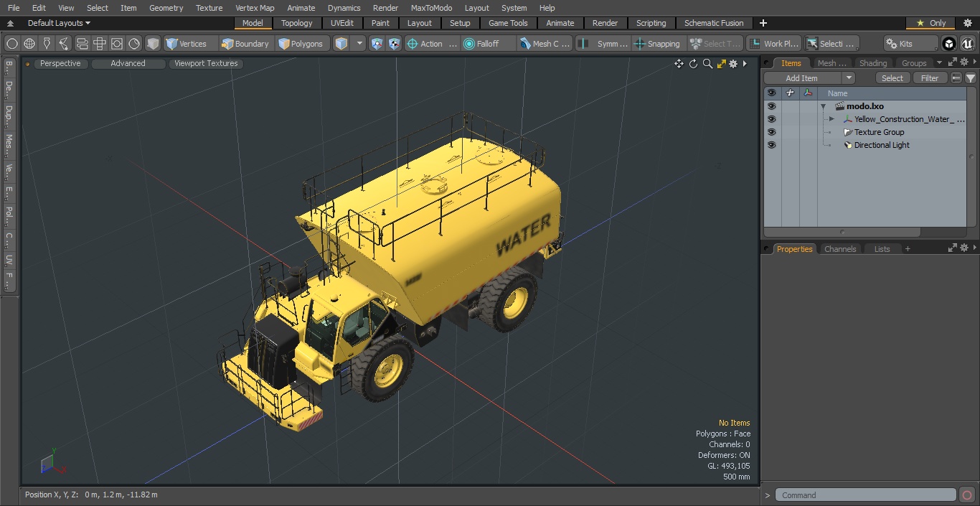Click the globe mesh tool icon

click(x=29, y=44)
